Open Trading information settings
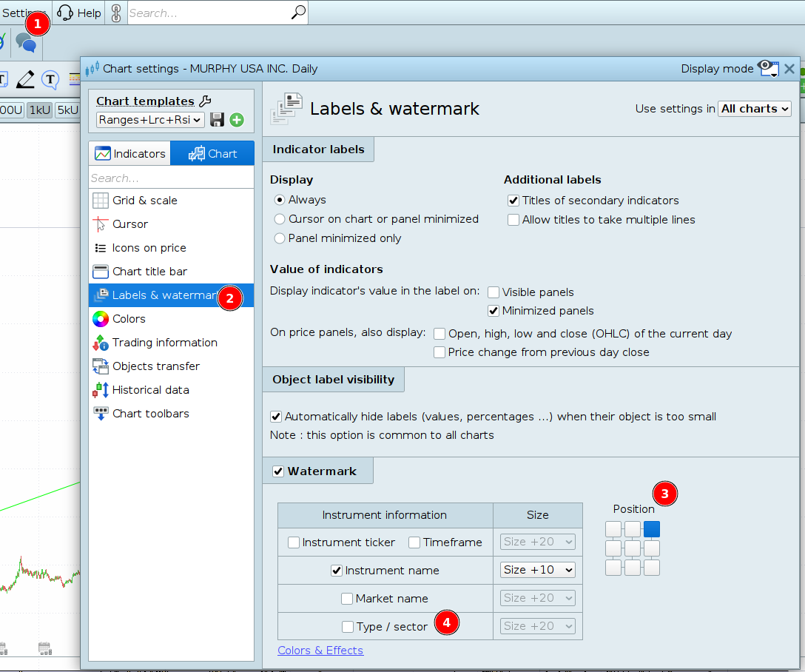 pyautogui.click(x=171, y=343)
